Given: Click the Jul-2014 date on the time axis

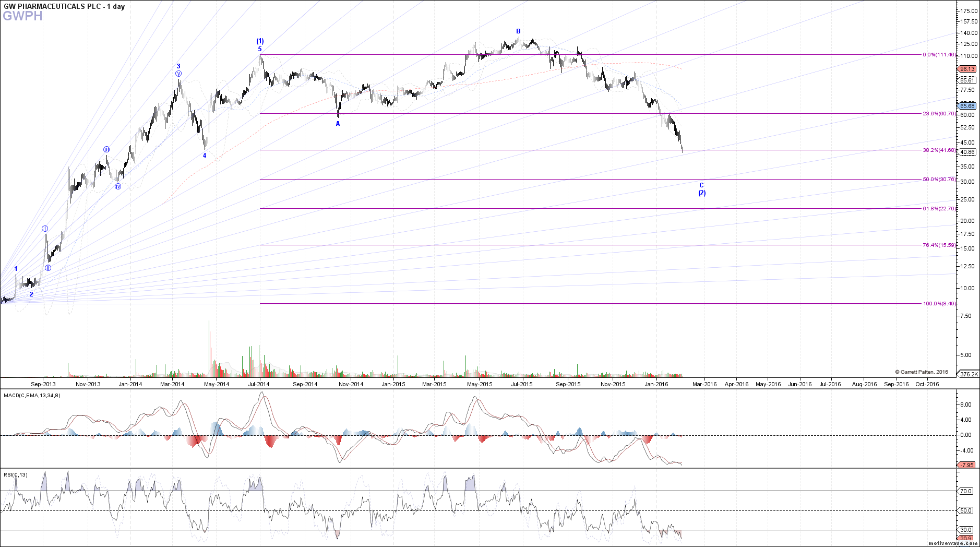Looking at the screenshot, I should [259, 384].
